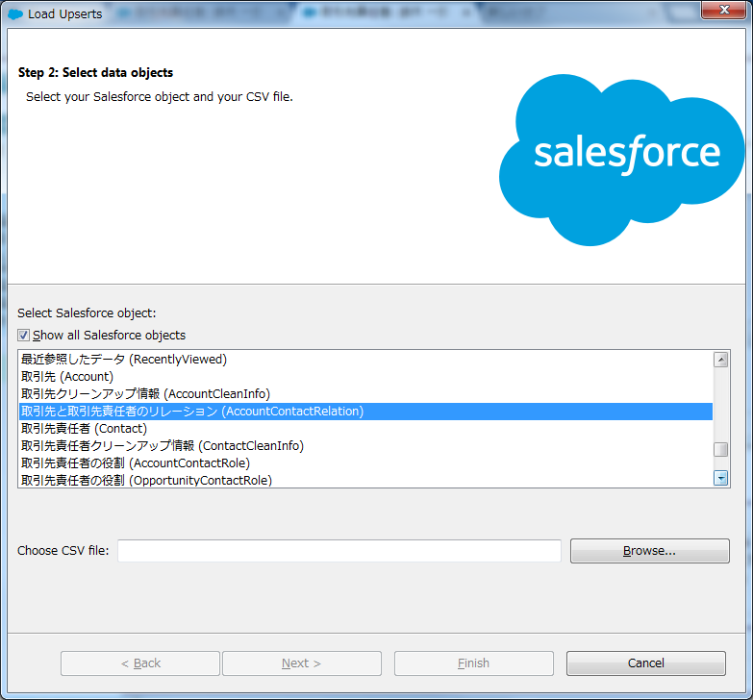Go to the previous step with Back
This screenshot has width=753, height=700.
(x=140, y=663)
